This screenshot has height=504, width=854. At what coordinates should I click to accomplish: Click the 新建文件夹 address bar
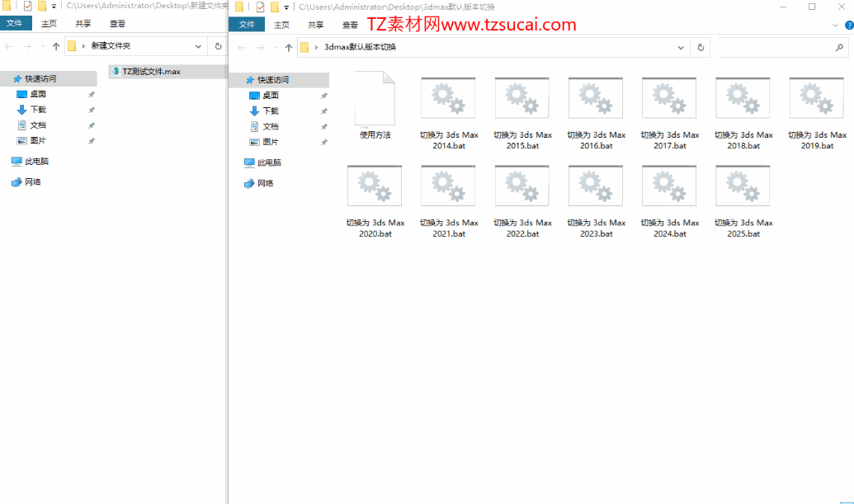pos(136,46)
